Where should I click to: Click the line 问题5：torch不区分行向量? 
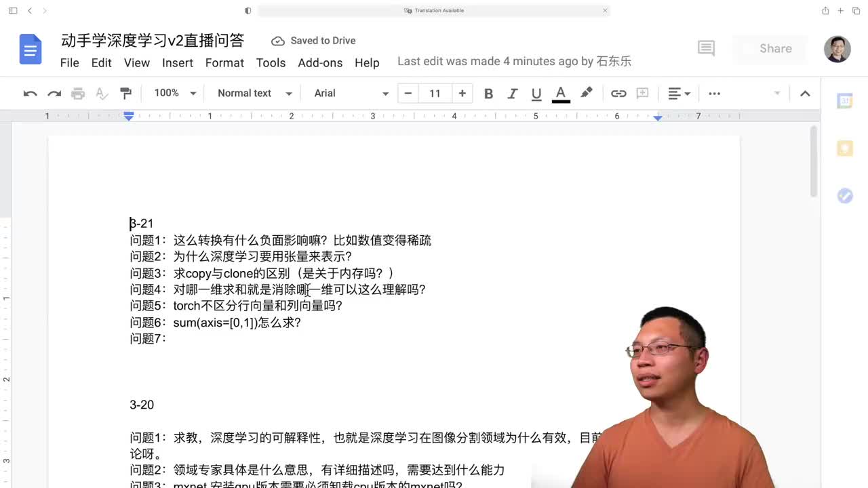pyautogui.click(x=236, y=306)
